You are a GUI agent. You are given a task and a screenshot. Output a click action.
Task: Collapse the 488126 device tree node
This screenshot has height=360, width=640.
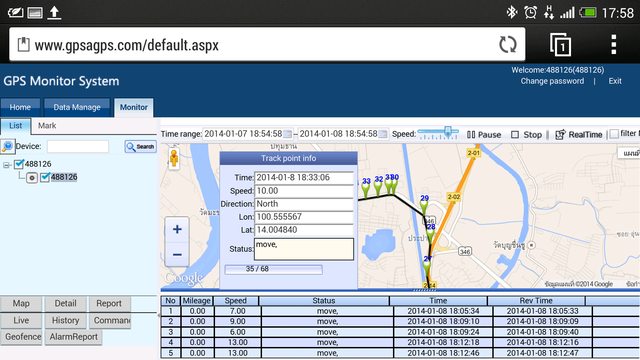[x=7, y=165]
